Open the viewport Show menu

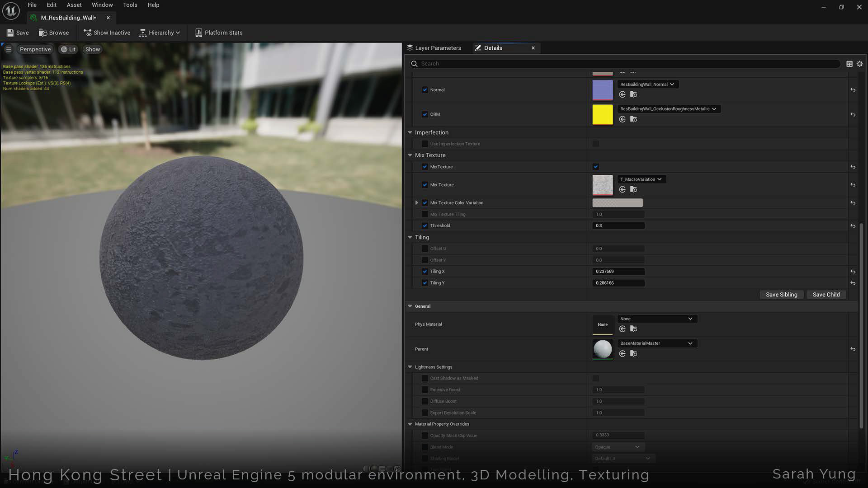click(93, 49)
